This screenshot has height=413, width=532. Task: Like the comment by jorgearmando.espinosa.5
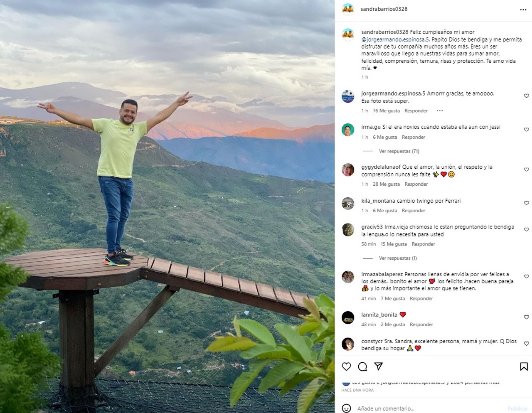526,96
